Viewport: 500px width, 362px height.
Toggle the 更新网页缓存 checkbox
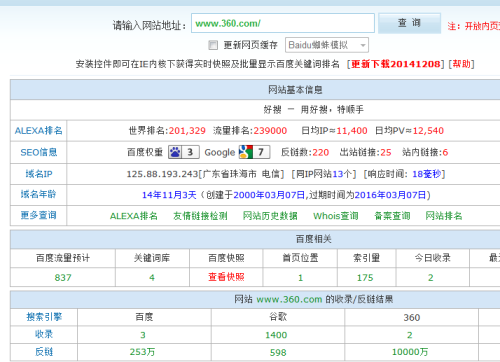[x=213, y=45]
